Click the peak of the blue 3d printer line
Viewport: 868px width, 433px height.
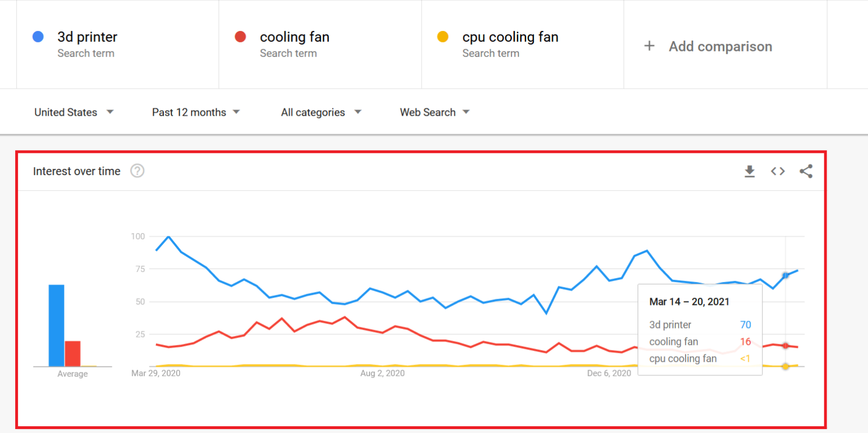coord(168,237)
